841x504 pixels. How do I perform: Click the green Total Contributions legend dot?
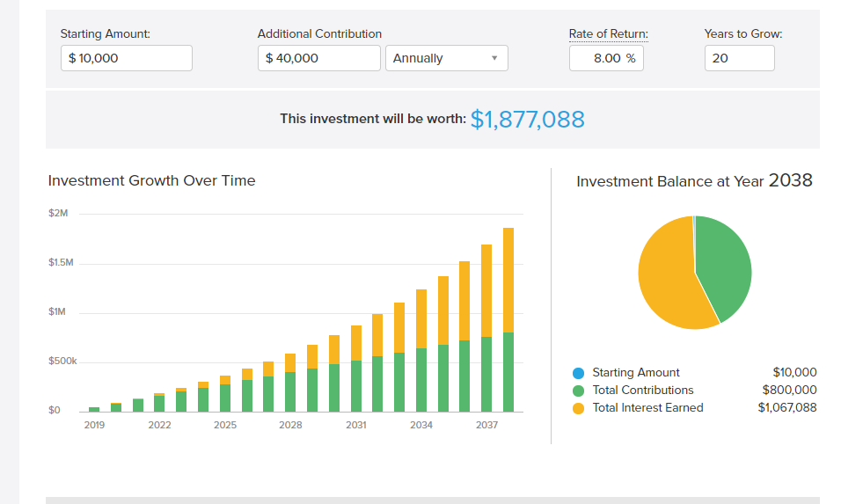tap(578, 391)
